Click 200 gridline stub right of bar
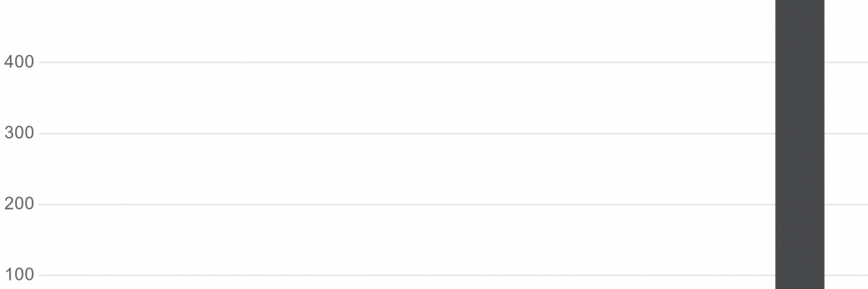 pos(846,205)
